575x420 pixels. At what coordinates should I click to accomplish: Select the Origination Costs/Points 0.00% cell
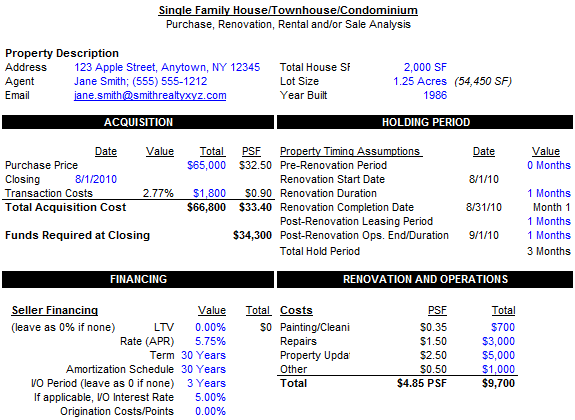coord(210,411)
